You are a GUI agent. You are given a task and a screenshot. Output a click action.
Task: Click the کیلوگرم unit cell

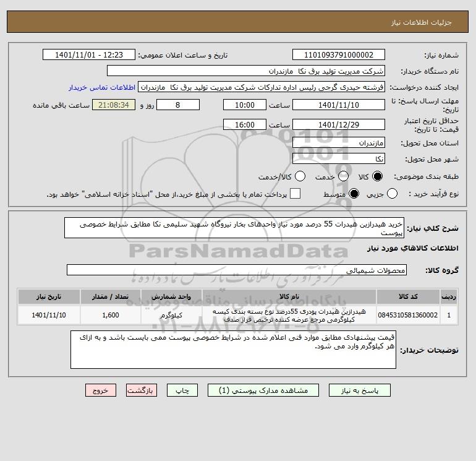tap(171, 315)
